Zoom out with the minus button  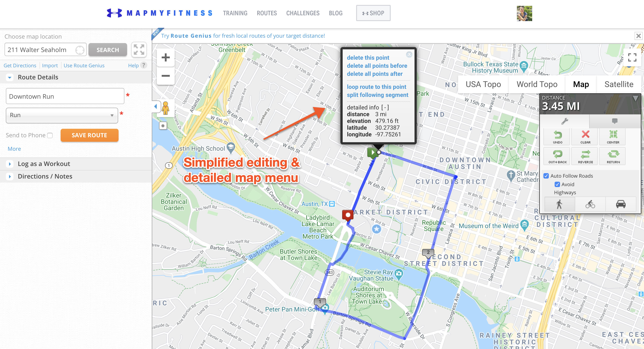[x=165, y=76]
